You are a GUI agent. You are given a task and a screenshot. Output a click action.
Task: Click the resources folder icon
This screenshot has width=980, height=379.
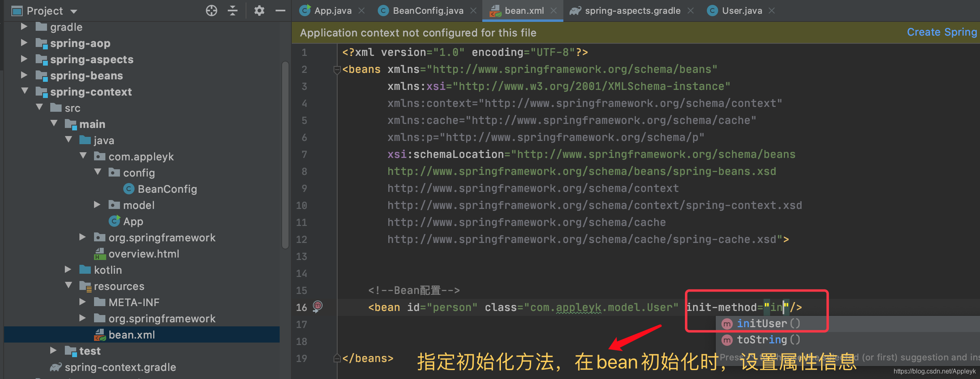click(x=85, y=286)
